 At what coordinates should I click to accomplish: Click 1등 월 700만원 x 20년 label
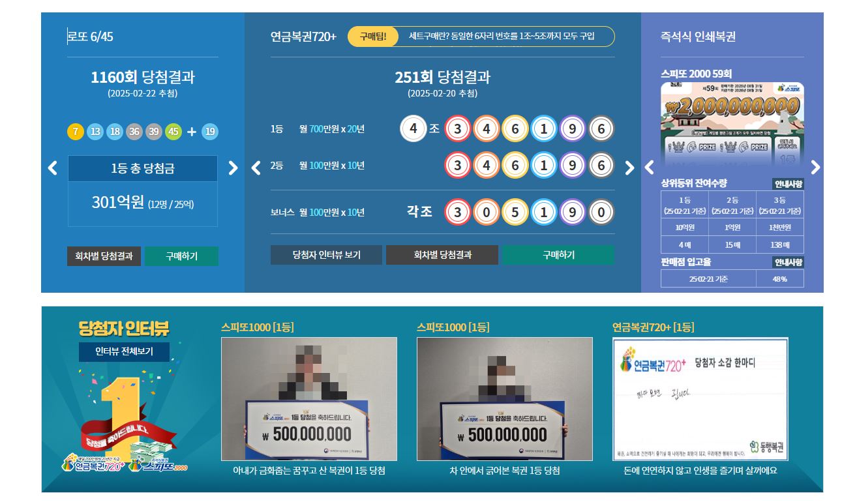[x=318, y=129]
